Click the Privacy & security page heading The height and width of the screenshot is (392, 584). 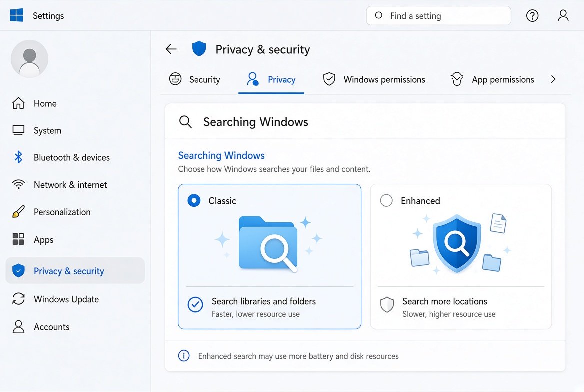point(263,49)
